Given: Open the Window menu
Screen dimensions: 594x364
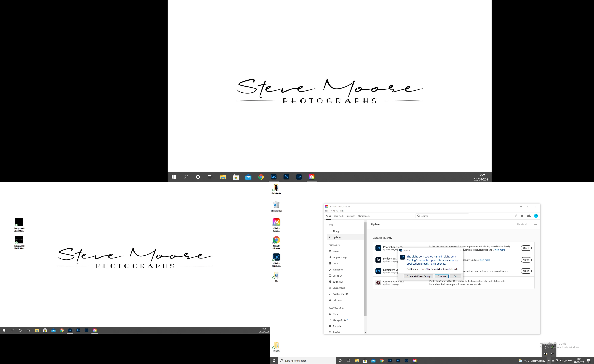Looking at the screenshot, I should click(334, 211).
